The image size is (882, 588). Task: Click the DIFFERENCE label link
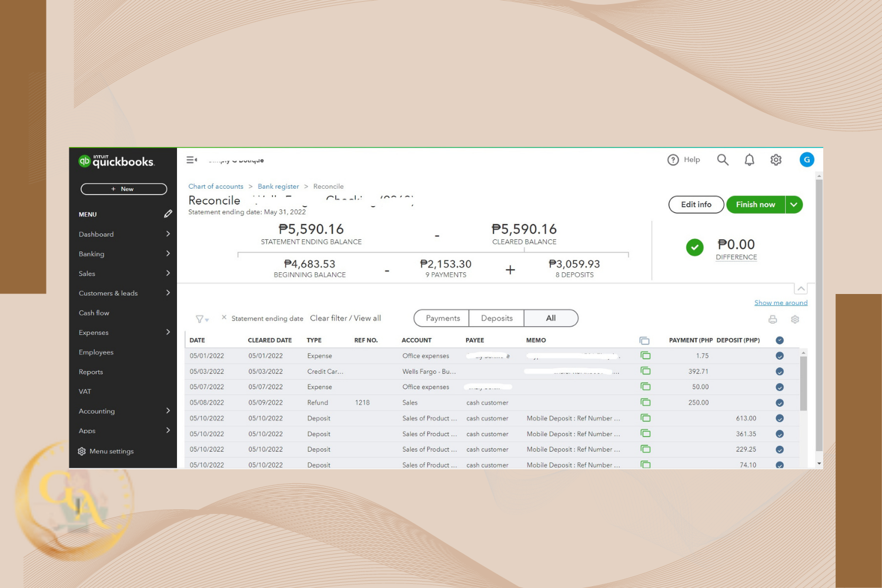(736, 257)
